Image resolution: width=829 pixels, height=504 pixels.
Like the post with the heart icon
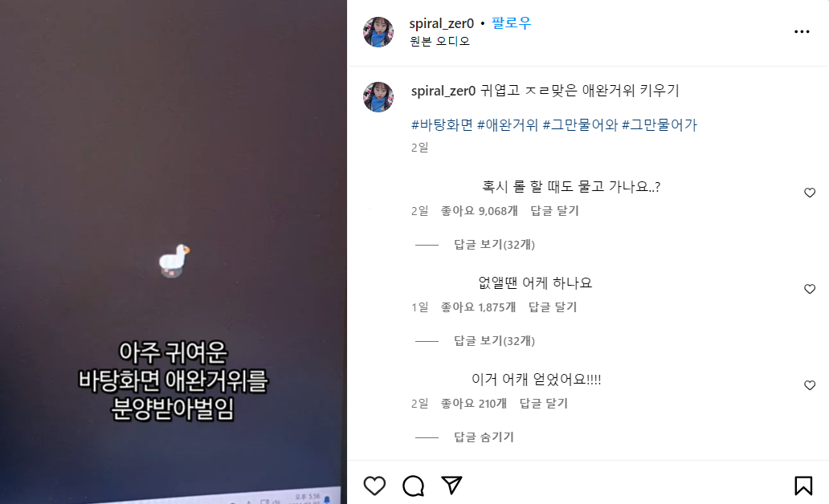click(x=374, y=486)
